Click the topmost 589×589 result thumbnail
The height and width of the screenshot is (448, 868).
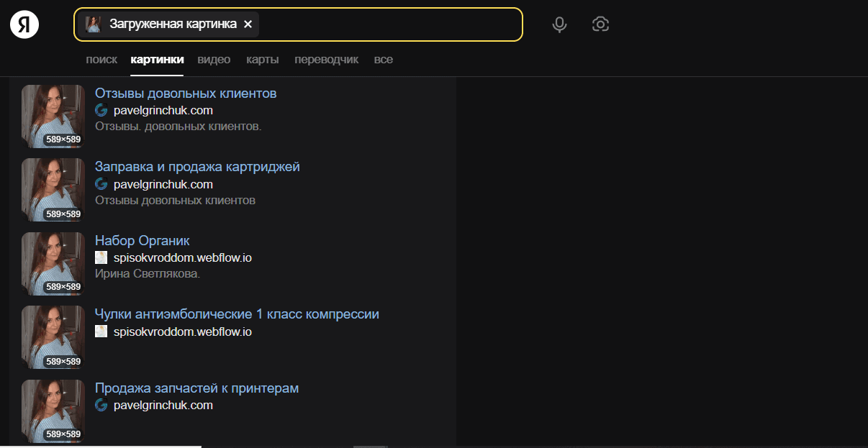(53, 116)
